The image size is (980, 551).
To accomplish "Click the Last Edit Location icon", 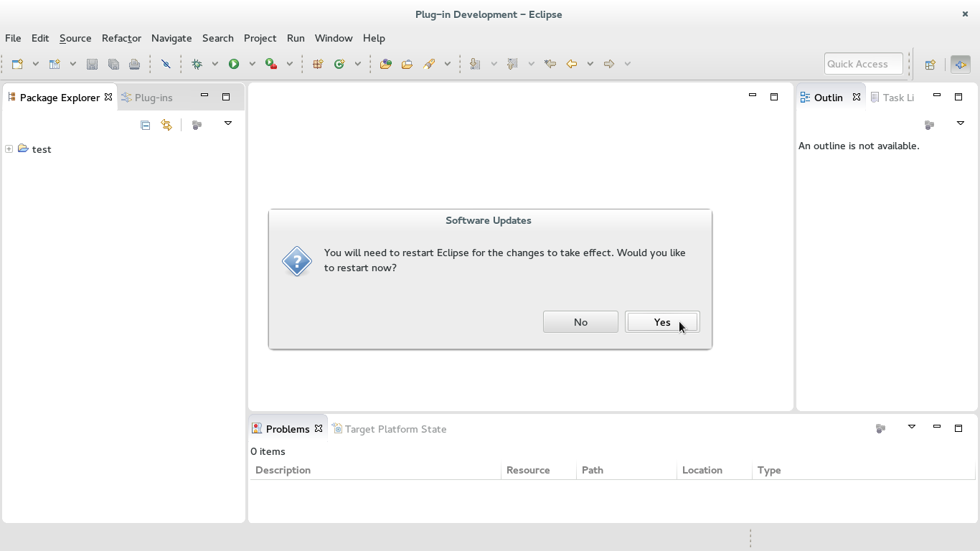I will 550,64.
